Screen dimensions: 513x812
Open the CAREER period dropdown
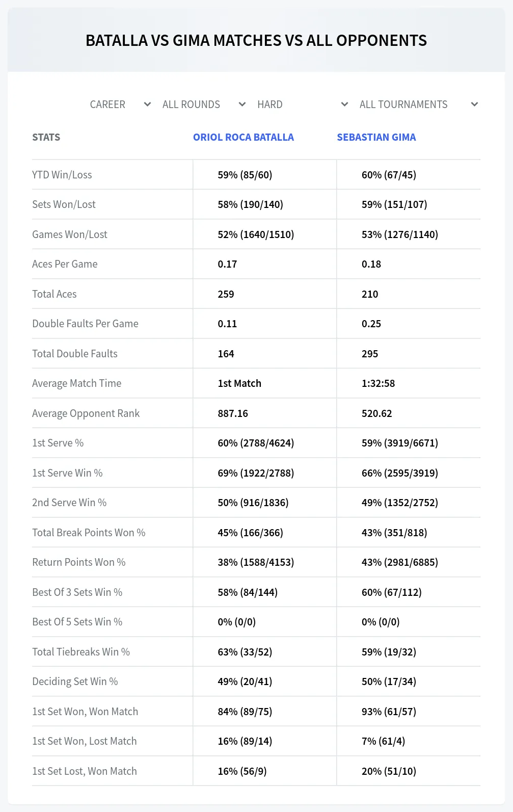pyautogui.click(x=120, y=104)
